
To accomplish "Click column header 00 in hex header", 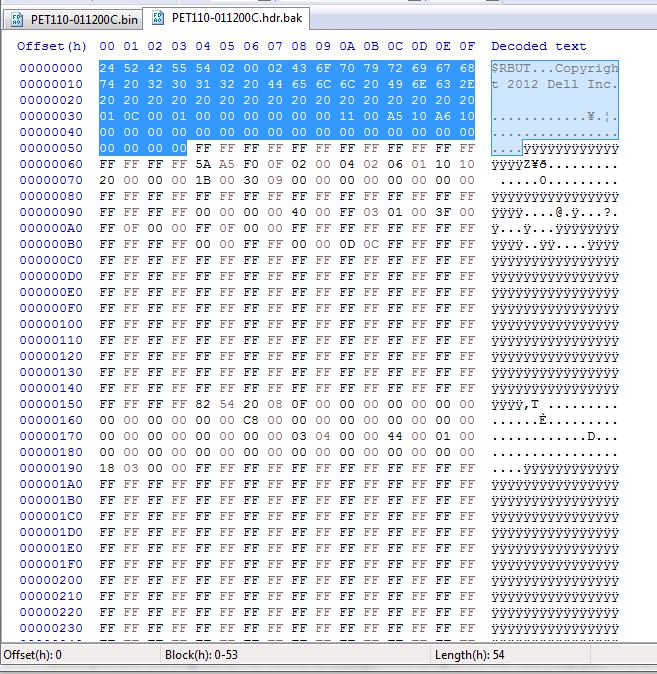I will click(107, 46).
